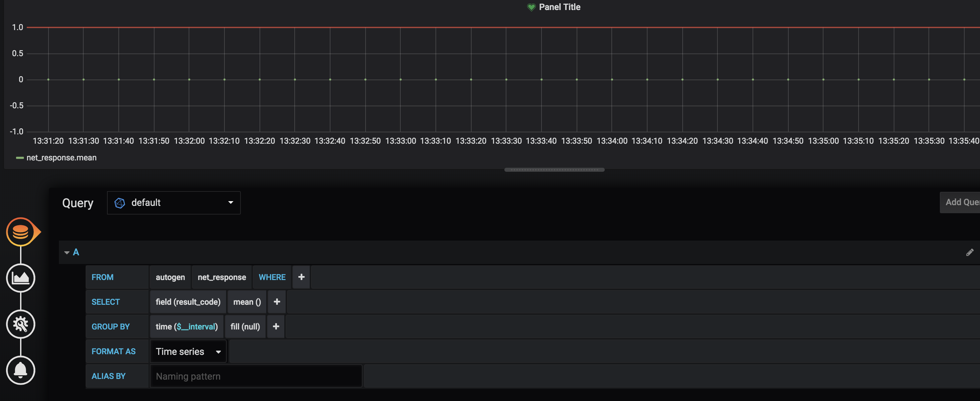Click the query edit pencil icon

click(970, 252)
